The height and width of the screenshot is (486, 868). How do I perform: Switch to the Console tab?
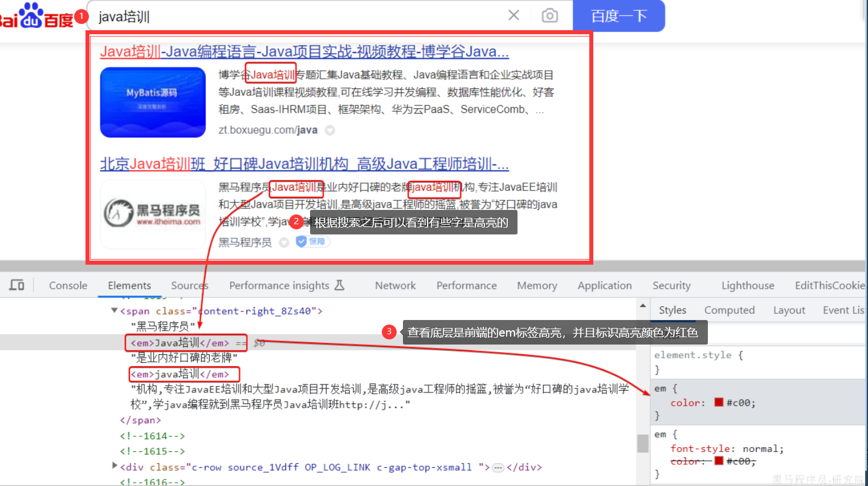click(68, 285)
